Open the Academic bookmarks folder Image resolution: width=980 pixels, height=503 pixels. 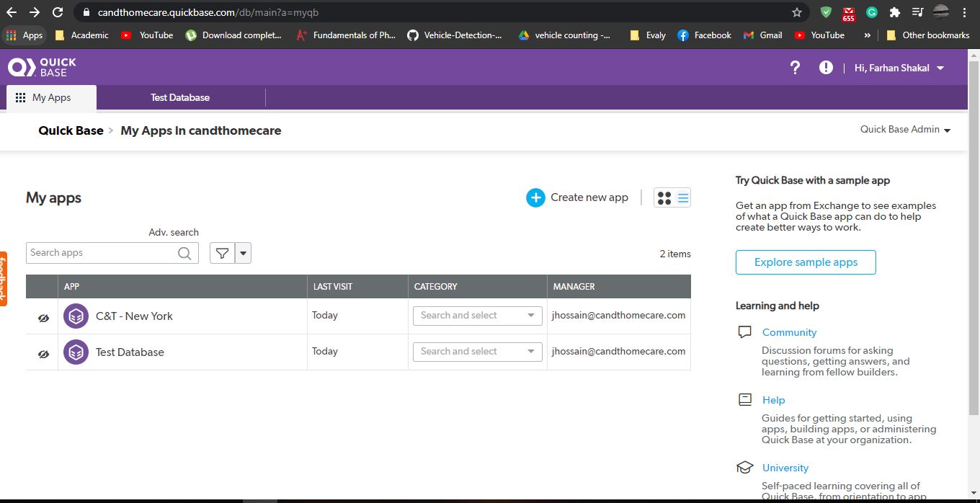pyautogui.click(x=81, y=35)
